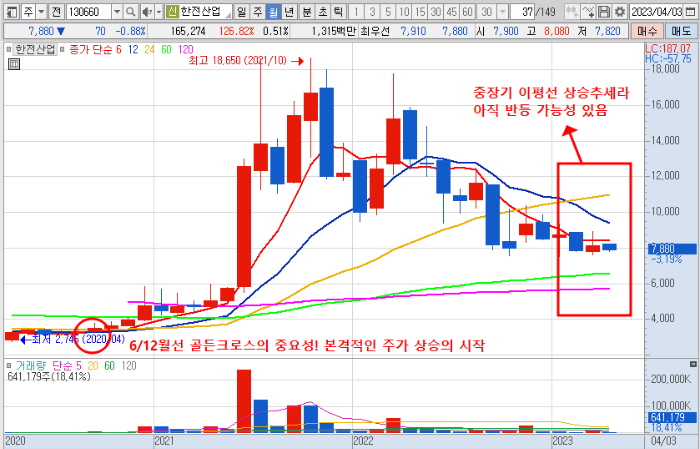The height and width of the screenshot is (449, 700).
Task: Click the volume 단순 5 legend
Action: (67, 366)
